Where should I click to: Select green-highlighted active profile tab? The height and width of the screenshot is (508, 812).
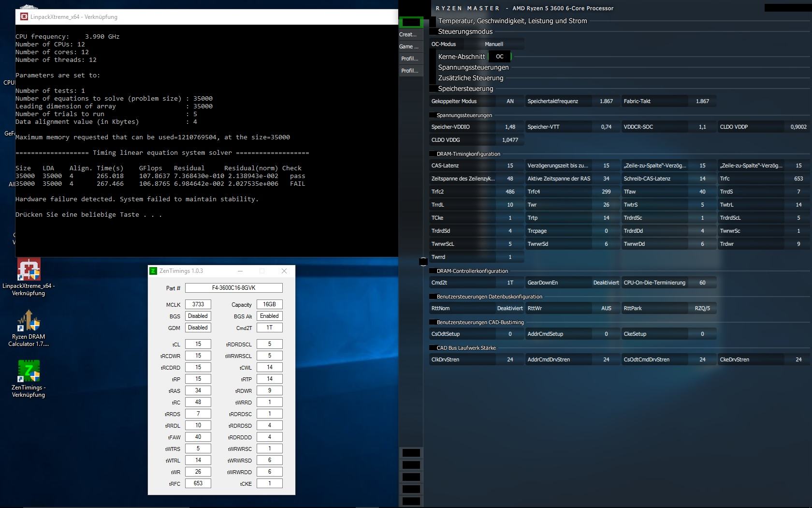click(x=411, y=22)
